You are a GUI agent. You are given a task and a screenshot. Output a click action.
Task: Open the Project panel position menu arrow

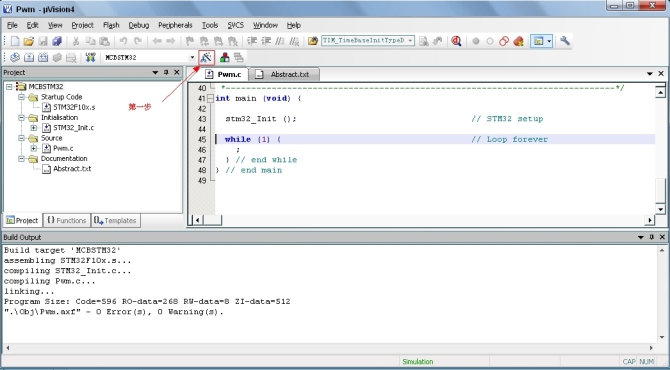pyautogui.click(x=156, y=73)
